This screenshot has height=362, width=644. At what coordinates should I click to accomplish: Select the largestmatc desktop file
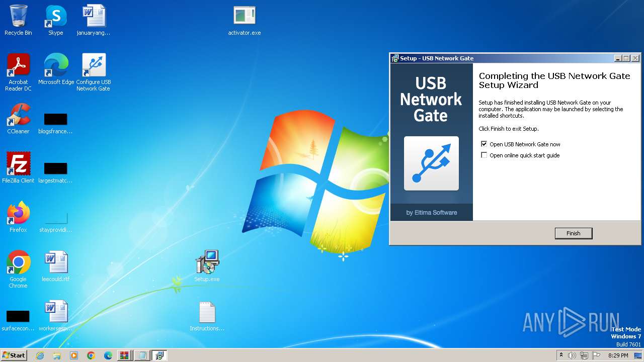(x=55, y=172)
